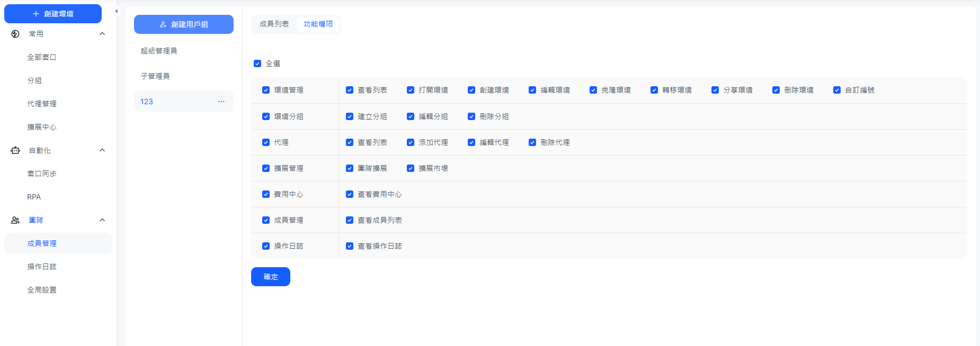
Task: Disable the 添加代理 permission checkbox
Action: [411, 142]
